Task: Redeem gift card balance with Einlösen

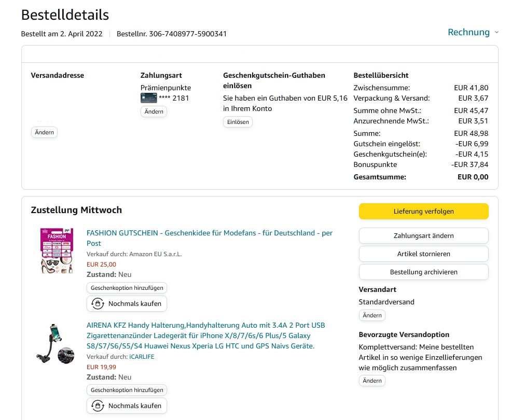Action: [238, 122]
